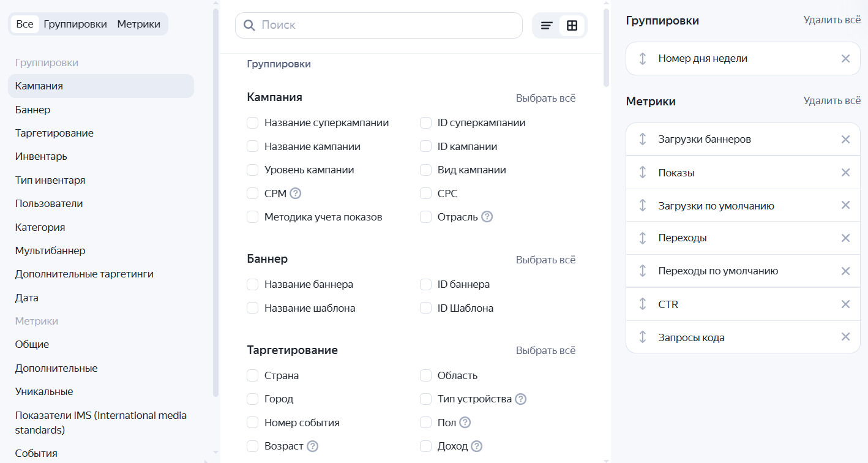Image resolution: width=868 pixels, height=463 pixels.
Task: Click the drag handle for Показы
Action: point(643,173)
